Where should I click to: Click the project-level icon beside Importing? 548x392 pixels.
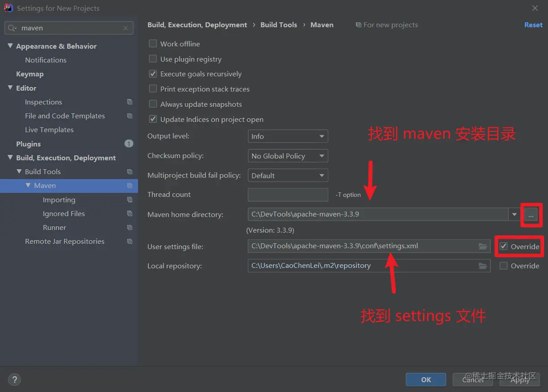click(x=130, y=200)
